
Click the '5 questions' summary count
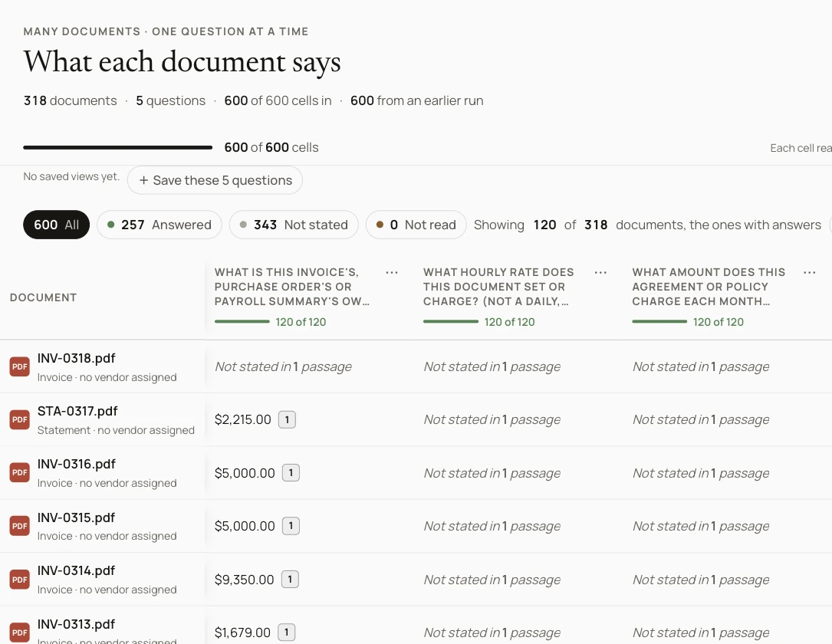(x=170, y=100)
